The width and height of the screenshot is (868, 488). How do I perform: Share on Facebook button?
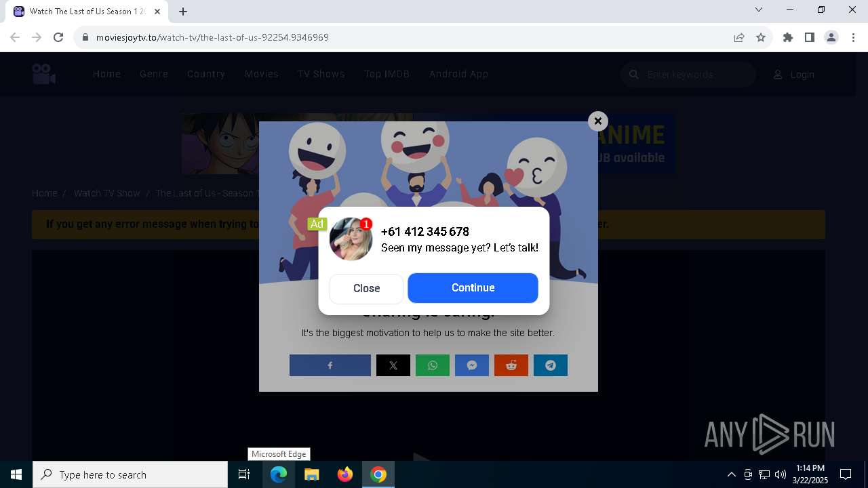point(330,365)
